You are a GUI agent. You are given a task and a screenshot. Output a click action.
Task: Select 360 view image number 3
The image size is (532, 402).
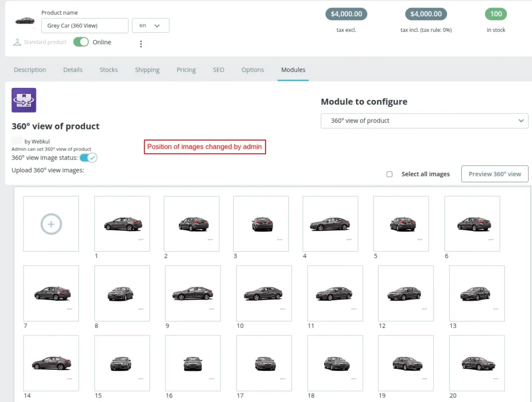[x=261, y=224]
